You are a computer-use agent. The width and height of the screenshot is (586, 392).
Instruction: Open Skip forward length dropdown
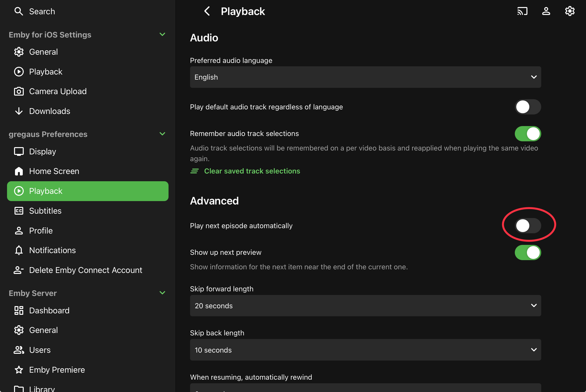[365, 306]
